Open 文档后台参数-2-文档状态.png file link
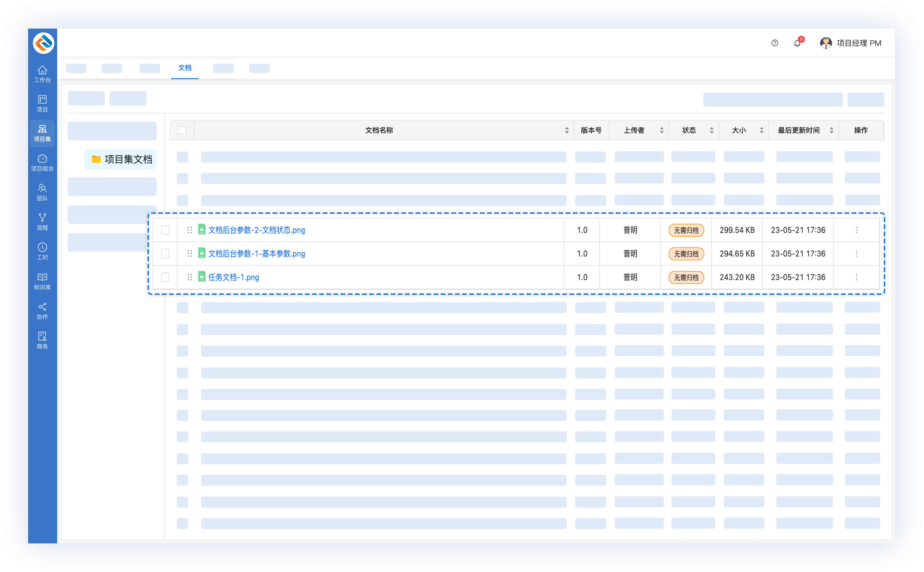 click(x=256, y=230)
